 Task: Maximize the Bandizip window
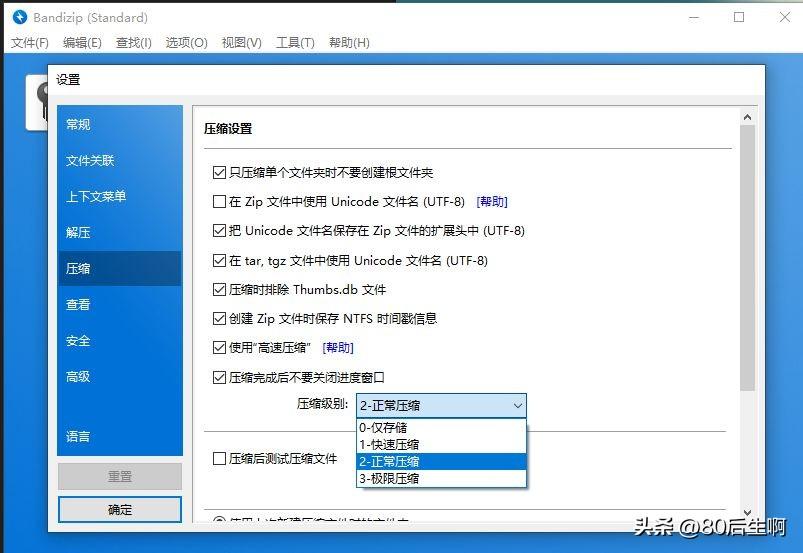[739, 17]
